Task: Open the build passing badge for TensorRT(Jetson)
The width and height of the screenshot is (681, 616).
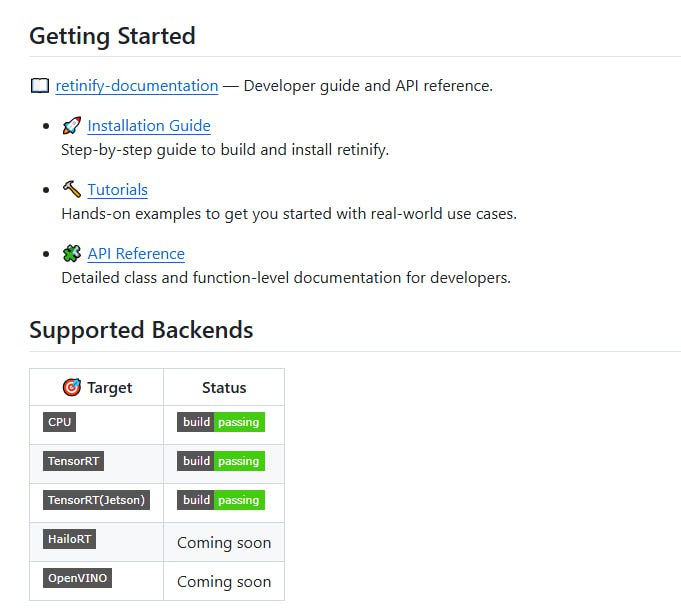Action: point(221,500)
